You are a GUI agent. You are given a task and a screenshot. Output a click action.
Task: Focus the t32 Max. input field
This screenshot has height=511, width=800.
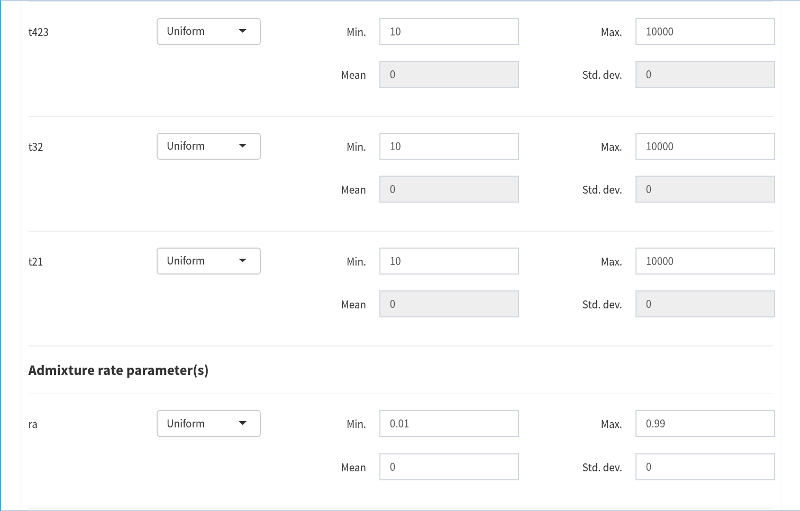coord(704,147)
